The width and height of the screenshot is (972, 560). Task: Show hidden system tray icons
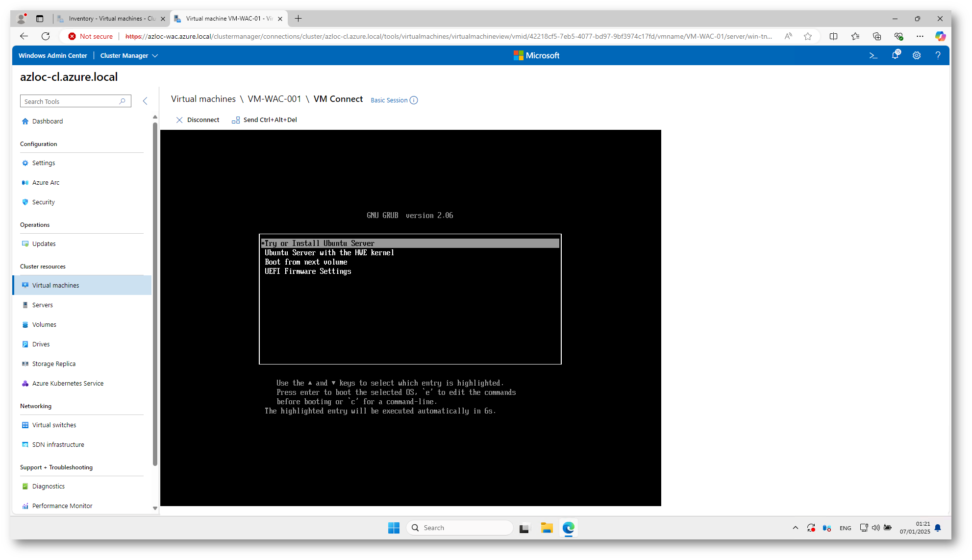point(795,528)
